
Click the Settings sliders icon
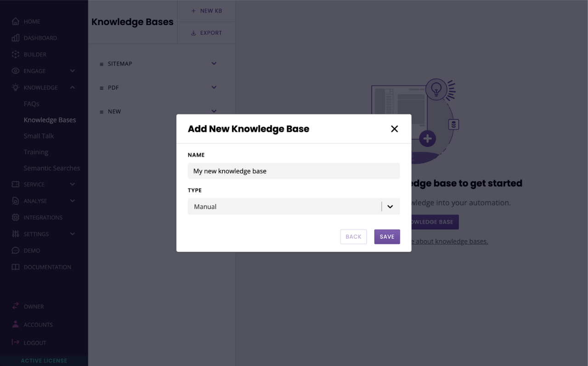pos(16,234)
